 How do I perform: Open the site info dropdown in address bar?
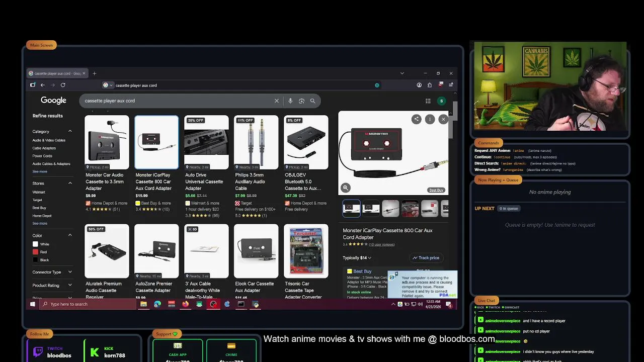coord(108,85)
